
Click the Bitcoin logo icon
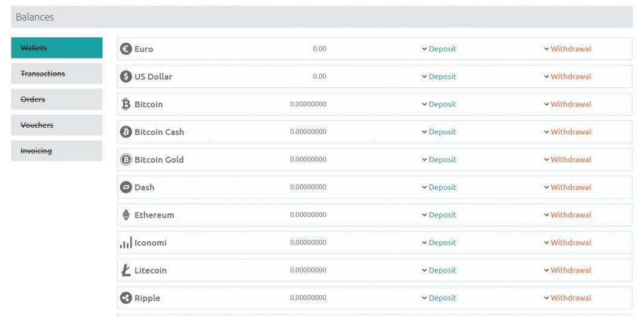(x=125, y=104)
